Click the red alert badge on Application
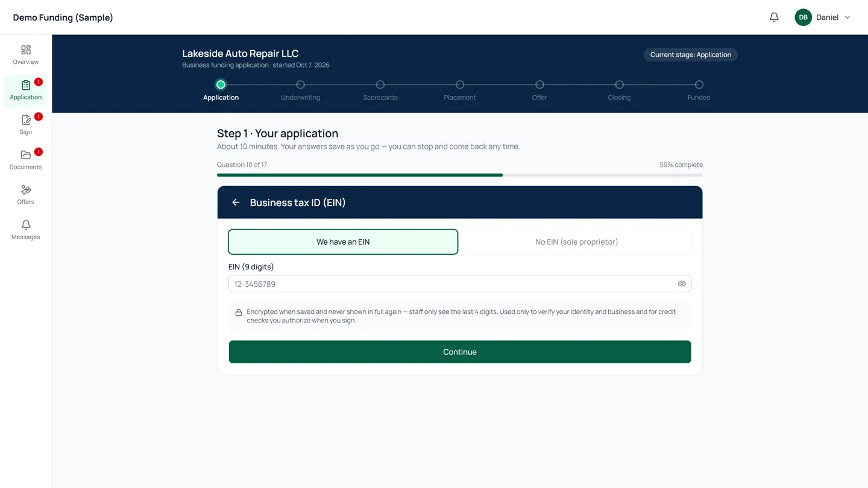The width and height of the screenshot is (868, 488). pyautogui.click(x=38, y=82)
